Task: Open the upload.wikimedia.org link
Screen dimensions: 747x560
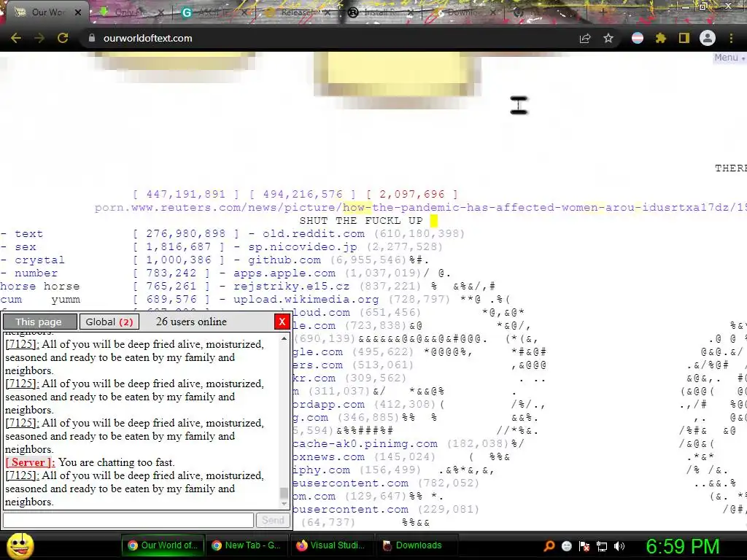Action: [306, 300]
